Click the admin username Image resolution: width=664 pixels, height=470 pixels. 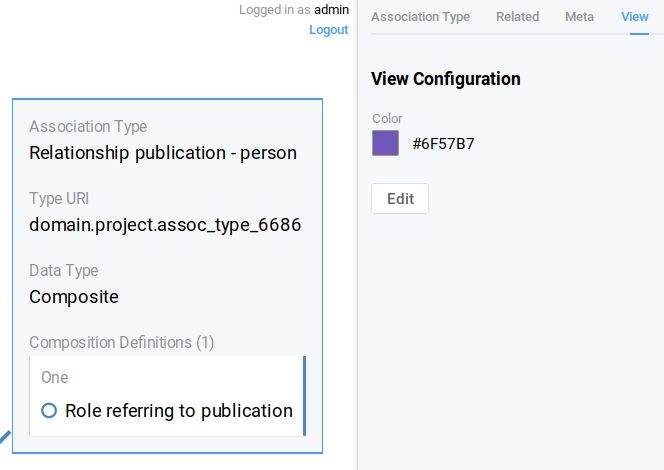tap(331, 10)
